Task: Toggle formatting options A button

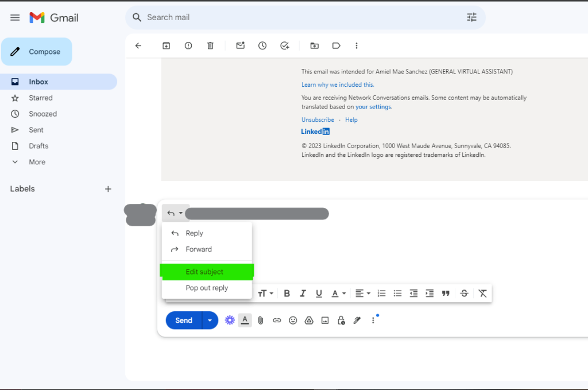Action: point(245,321)
